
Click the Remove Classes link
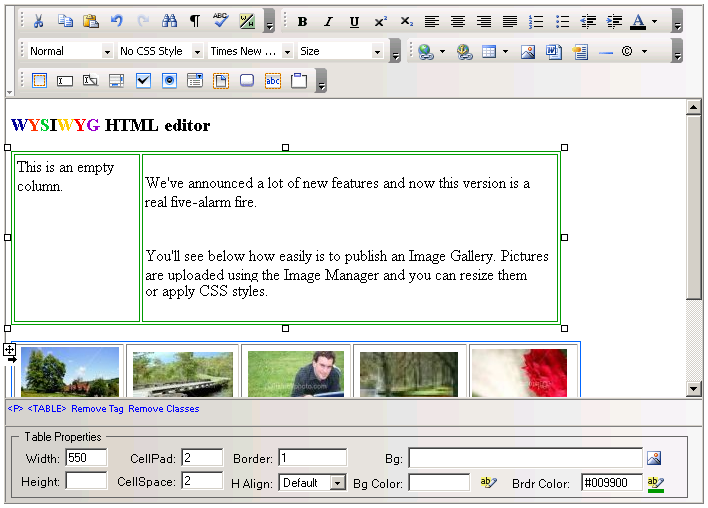(x=164, y=409)
